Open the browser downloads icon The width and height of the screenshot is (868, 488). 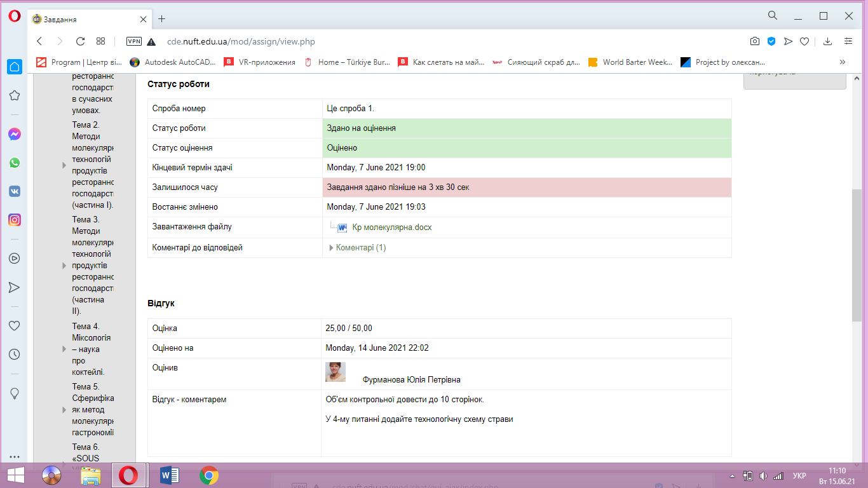(827, 41)
